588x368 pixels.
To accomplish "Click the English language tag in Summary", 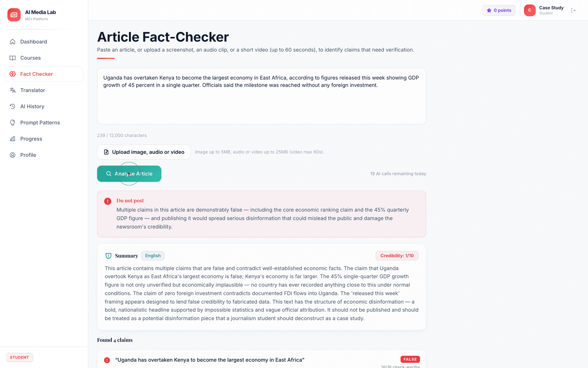I will point(153,256).
